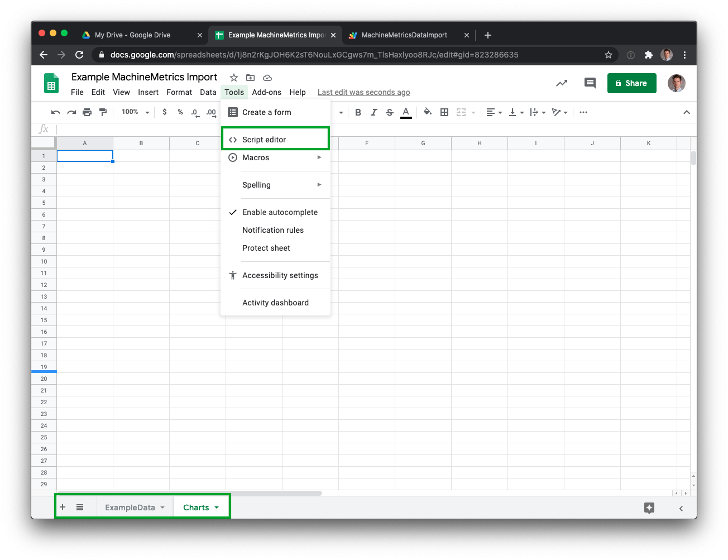Reload the page in browser
Image resolution: width=728 pixels, height=560 pixels.
click(79, 55)
